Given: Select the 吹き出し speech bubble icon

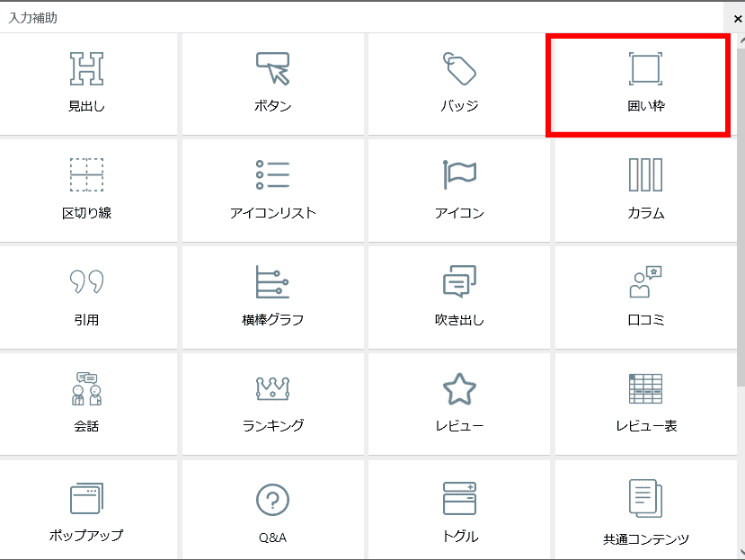Looking at the screenshot, I should coord(459,281).
